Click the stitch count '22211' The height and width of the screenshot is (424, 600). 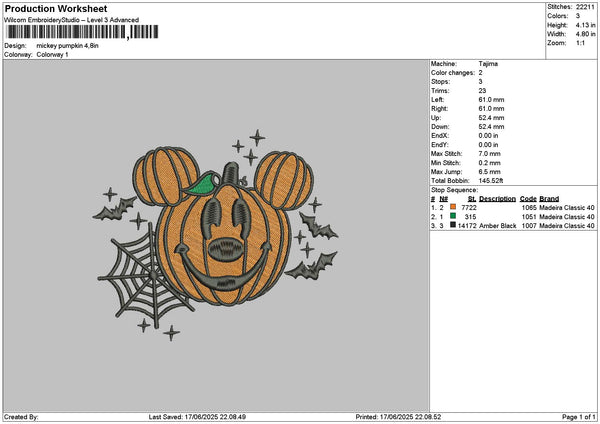[x=585, y=7]
